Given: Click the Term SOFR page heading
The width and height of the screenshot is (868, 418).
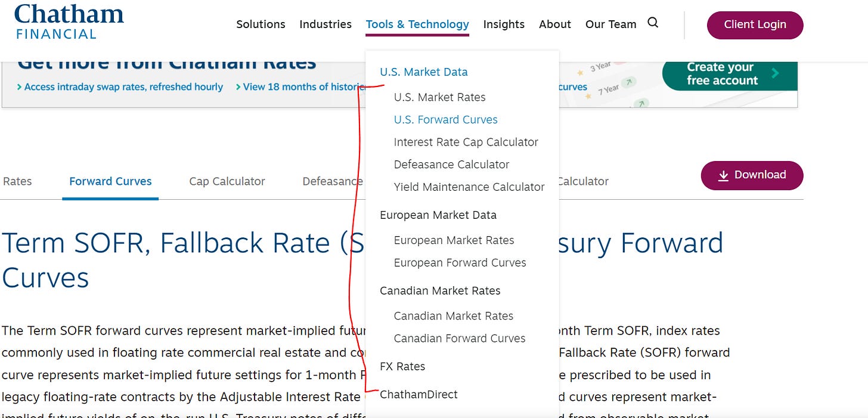Looking at the screenshot, I should (361, 260).
